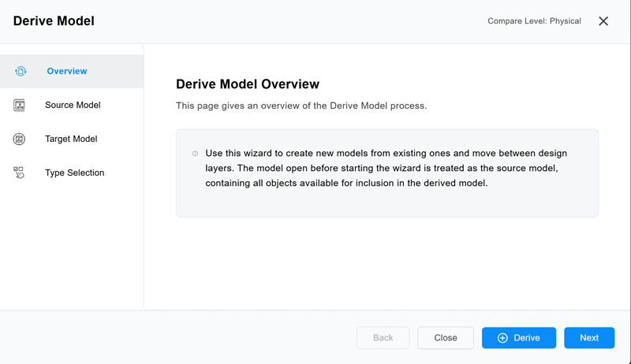The height and width of the screenshot is (364, 631).
Task: Click the Source Model step icon
Action: coord(19,106)
